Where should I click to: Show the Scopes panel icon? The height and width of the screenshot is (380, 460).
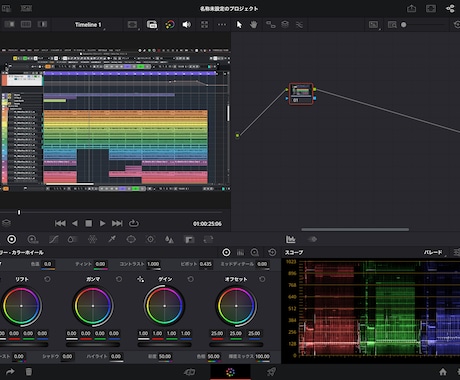coord(291,239)
